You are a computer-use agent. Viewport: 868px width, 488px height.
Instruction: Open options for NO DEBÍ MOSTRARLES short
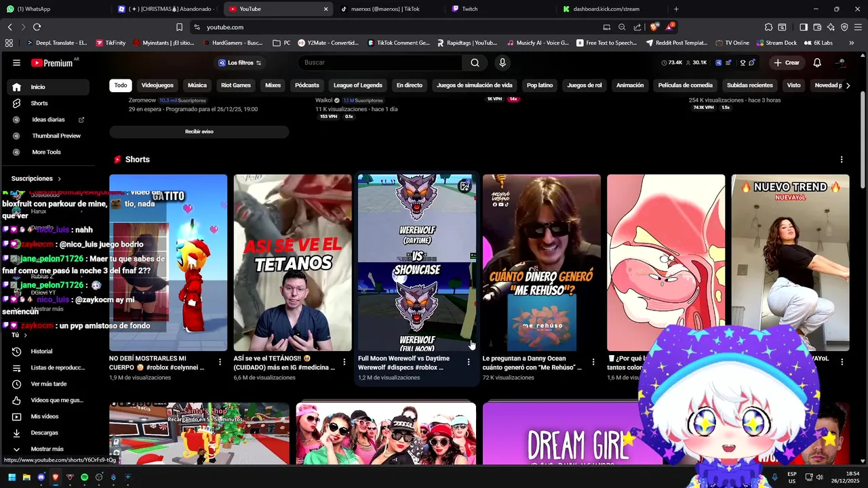tap(220, 362)
